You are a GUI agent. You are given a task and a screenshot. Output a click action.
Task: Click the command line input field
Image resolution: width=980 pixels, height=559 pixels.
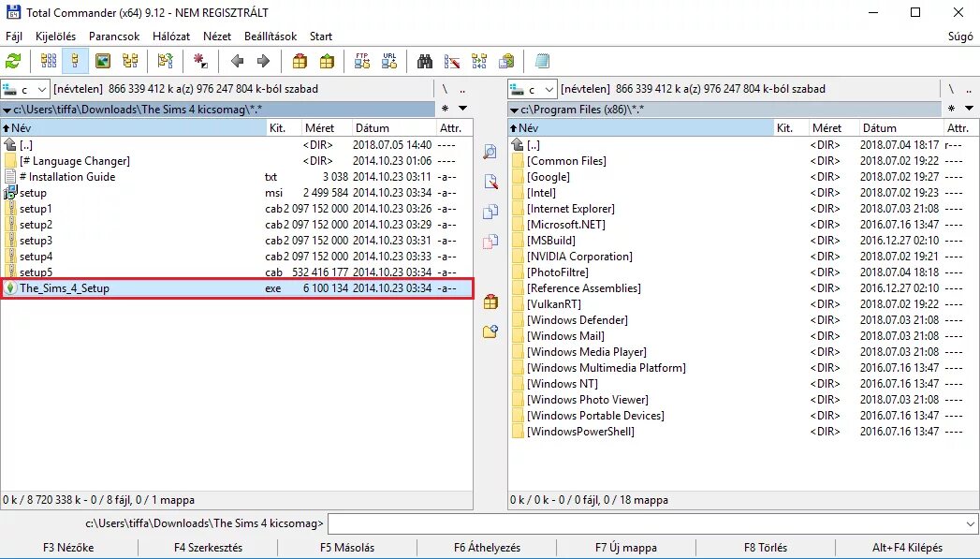(x=646, y=524)
